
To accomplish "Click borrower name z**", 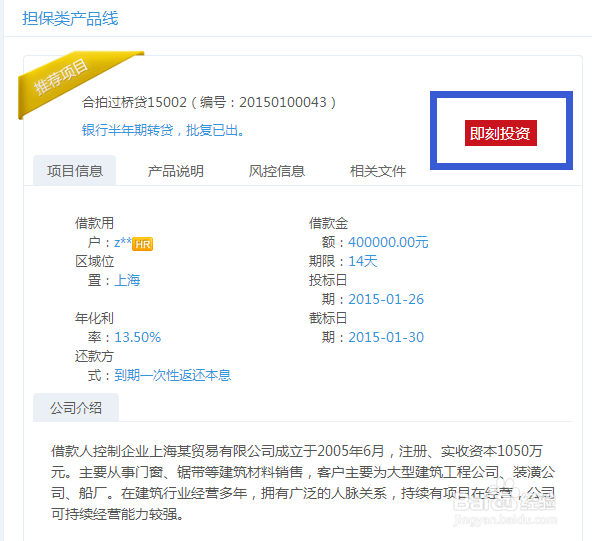I will click(123, 242).
